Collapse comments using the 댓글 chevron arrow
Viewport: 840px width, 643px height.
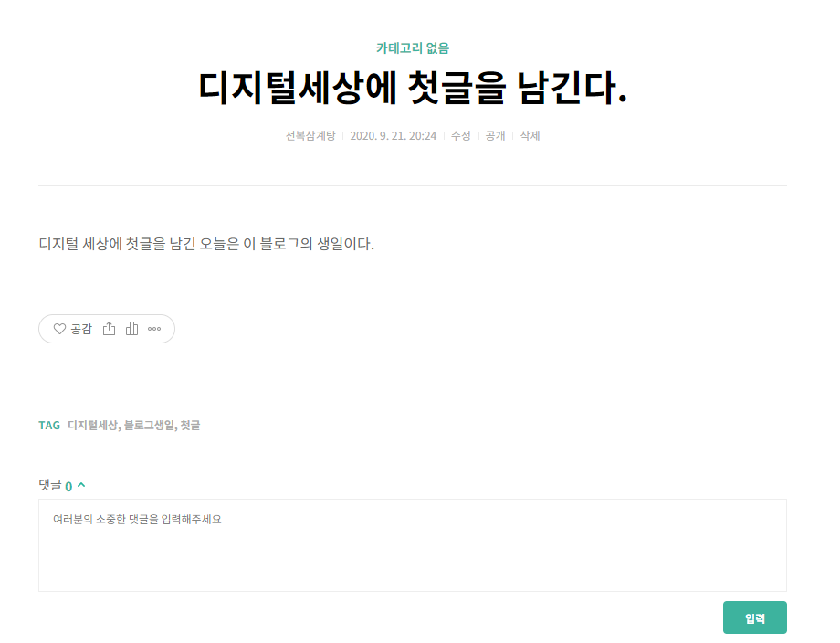pos(81,485)
